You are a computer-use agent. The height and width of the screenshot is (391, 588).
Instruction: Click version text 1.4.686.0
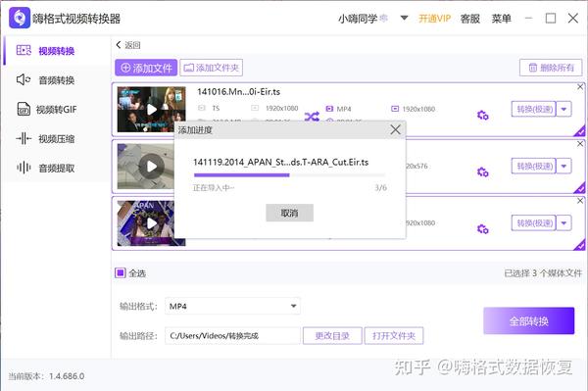(x=67, y=376)
